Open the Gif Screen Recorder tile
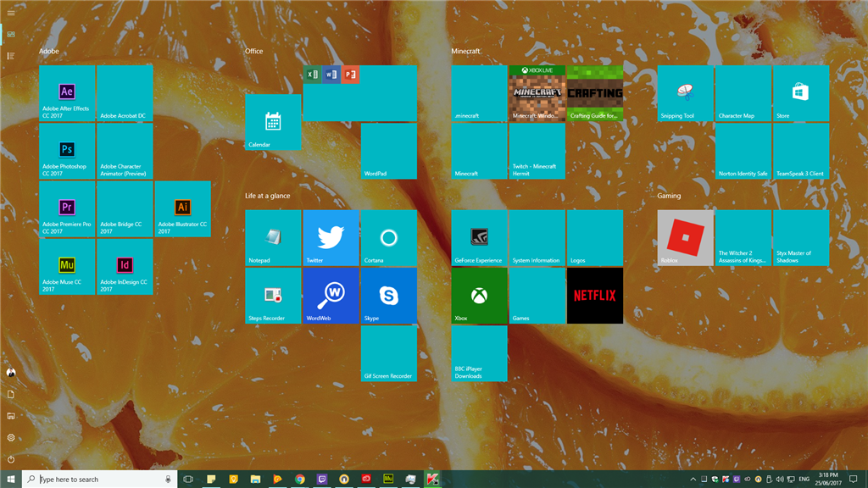 389,353
